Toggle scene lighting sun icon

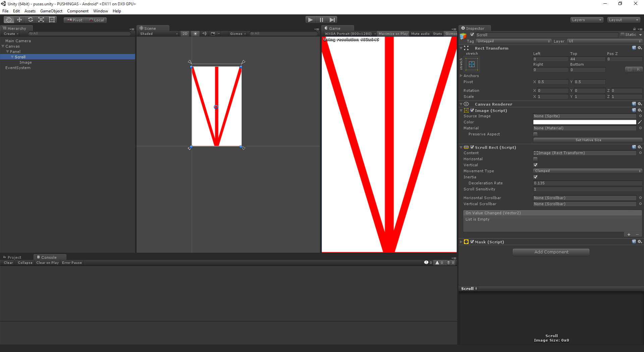[x=195, y=34]
